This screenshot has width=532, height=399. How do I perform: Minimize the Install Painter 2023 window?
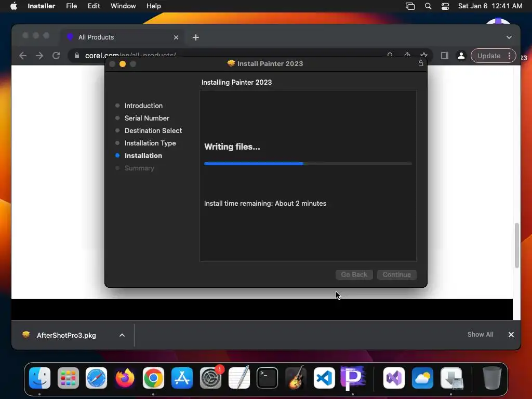123,64
